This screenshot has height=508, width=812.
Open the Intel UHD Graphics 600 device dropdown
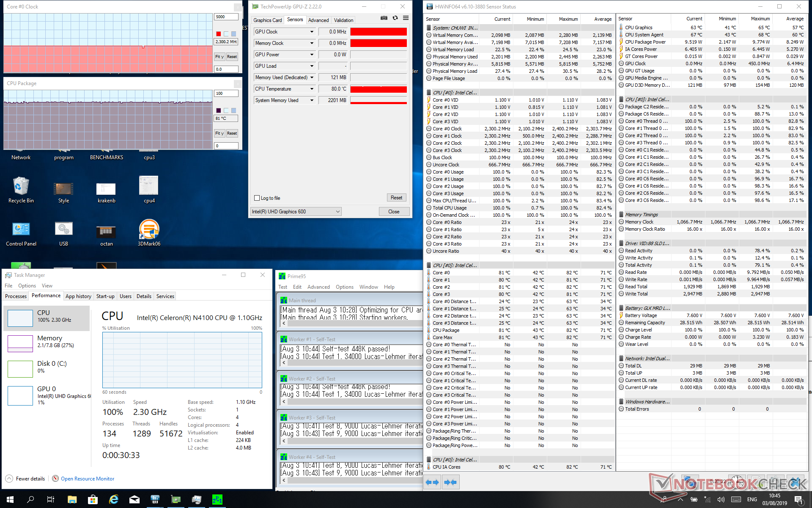[337, 212]
